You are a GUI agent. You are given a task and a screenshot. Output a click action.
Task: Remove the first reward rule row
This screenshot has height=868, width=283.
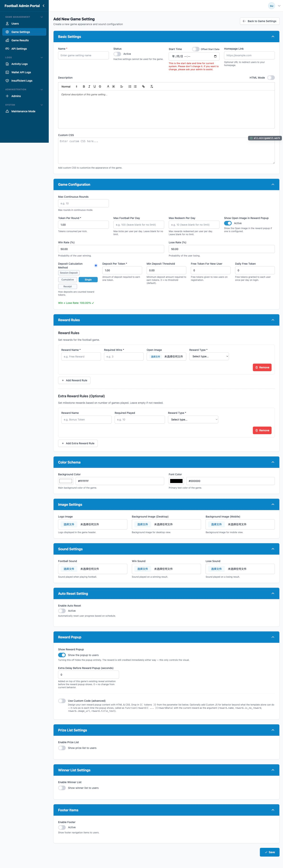(x=262, y=368)
